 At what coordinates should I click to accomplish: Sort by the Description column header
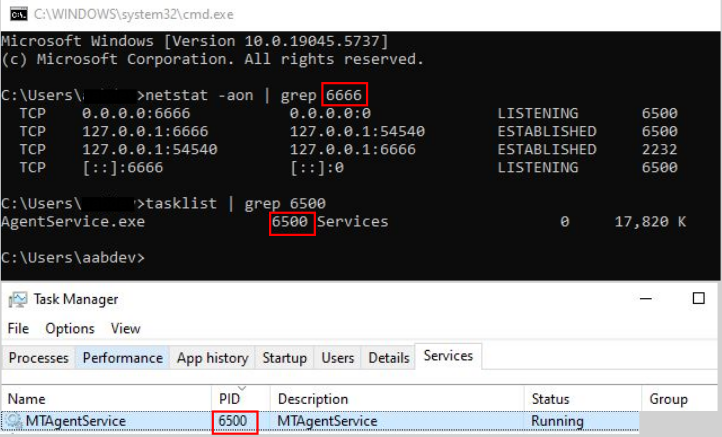point(313,399)
